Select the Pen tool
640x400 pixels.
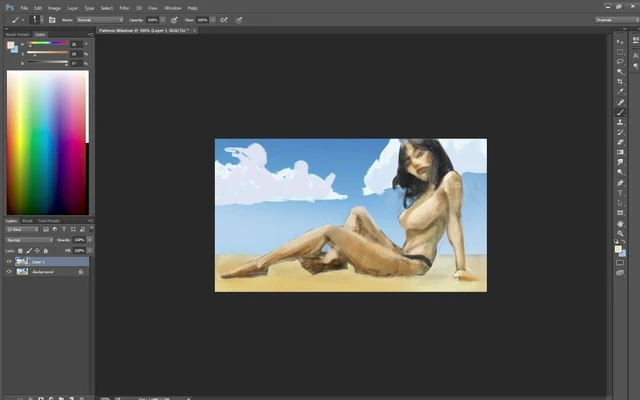point(620,183)
